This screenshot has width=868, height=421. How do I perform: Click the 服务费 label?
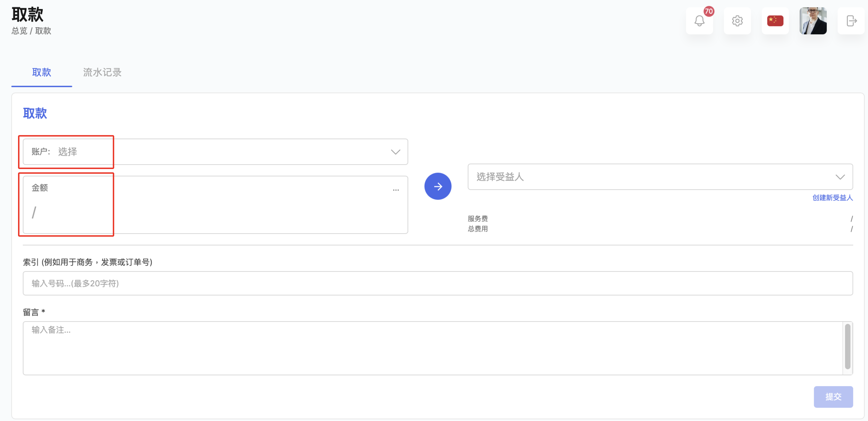[477, 219]
